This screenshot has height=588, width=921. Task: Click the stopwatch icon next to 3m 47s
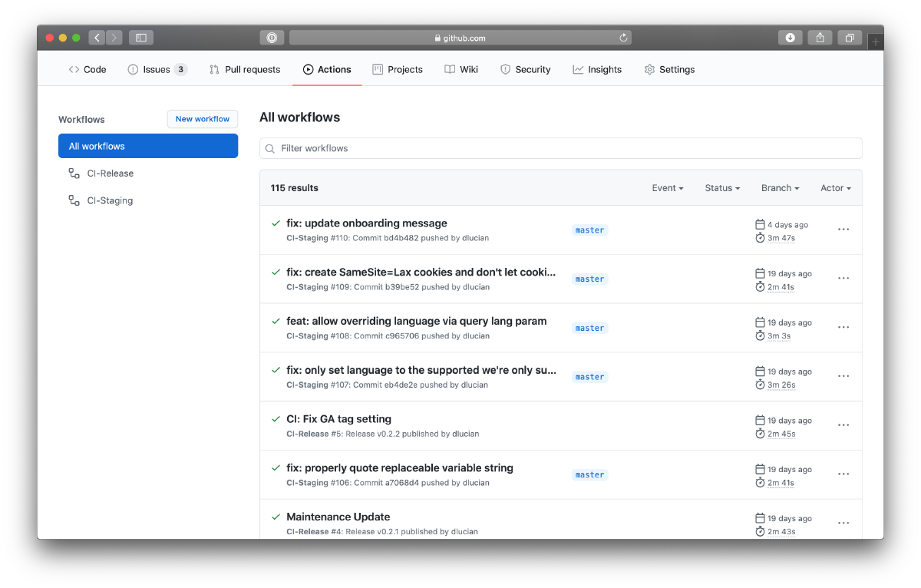(759, 238)
